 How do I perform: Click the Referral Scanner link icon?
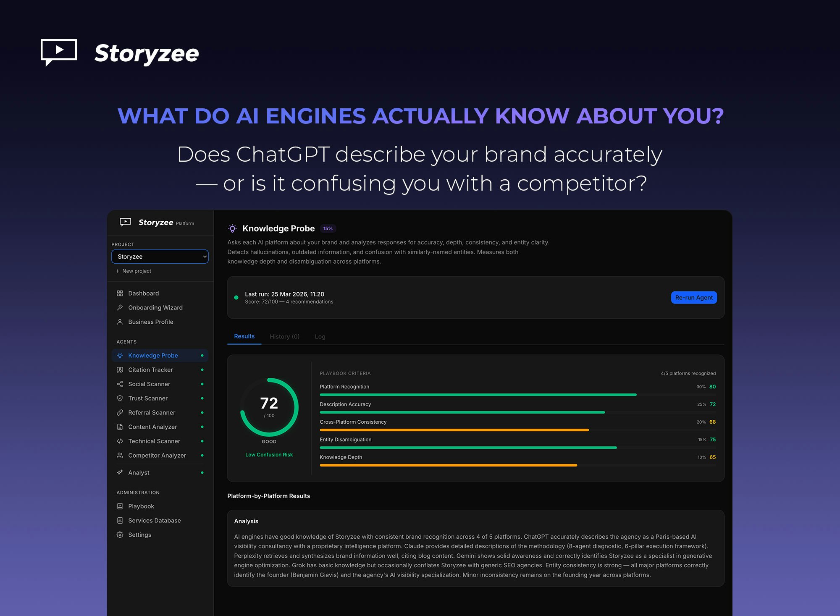click(x=120, y=412)
